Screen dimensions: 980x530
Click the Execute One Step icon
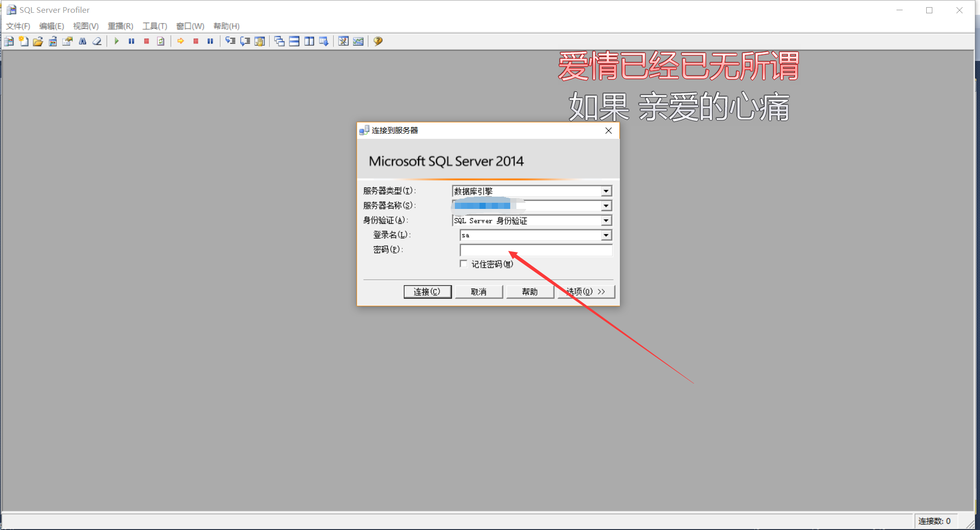(x=231, y=41)
